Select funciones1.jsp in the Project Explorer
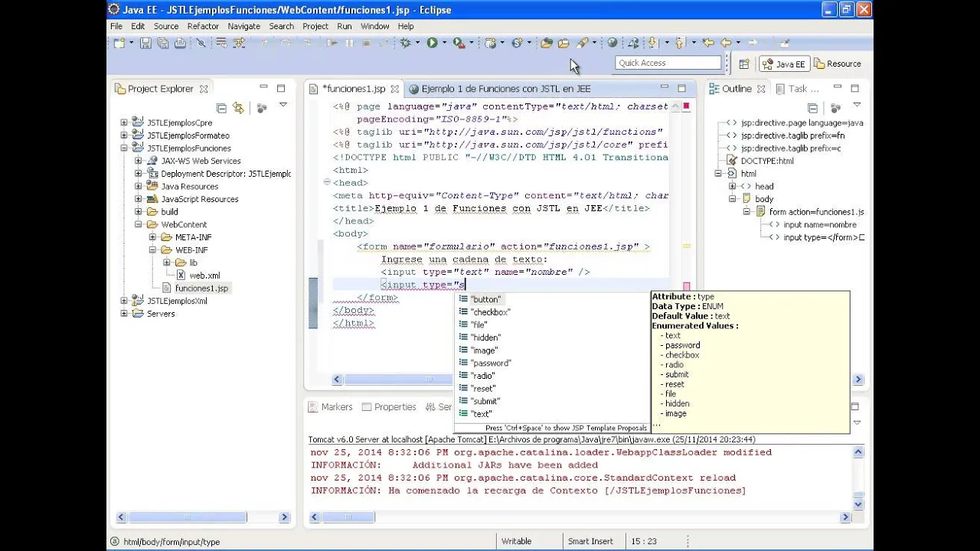 (201, 289)
